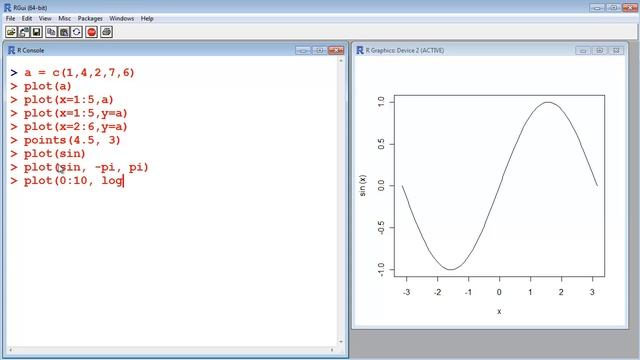Click the R Console title bar text
640x360 pixels.
[31, 50]
